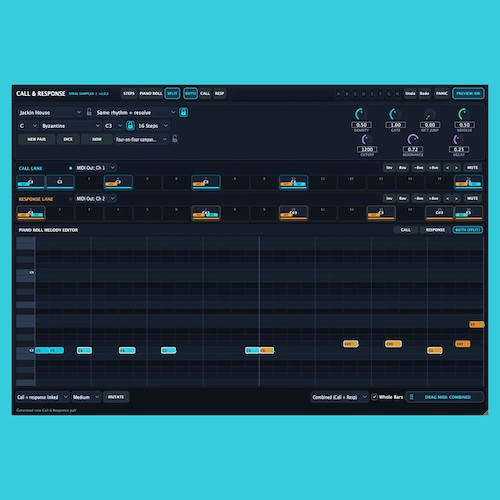Click Response lane +8va octave up
Screen dimensions: 500x500
point(433,198)
